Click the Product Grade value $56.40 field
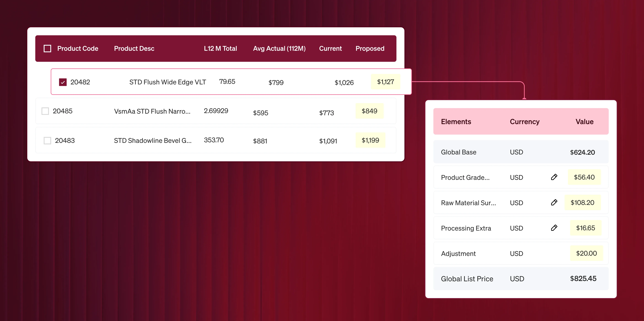The image size is (644, 321). (584, 177)
